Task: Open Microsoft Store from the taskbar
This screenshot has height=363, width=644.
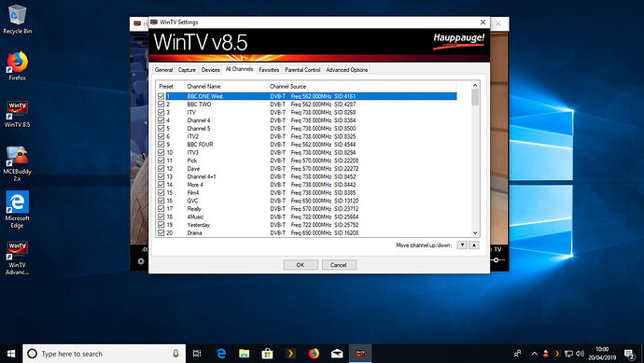Action: (267, 354)
